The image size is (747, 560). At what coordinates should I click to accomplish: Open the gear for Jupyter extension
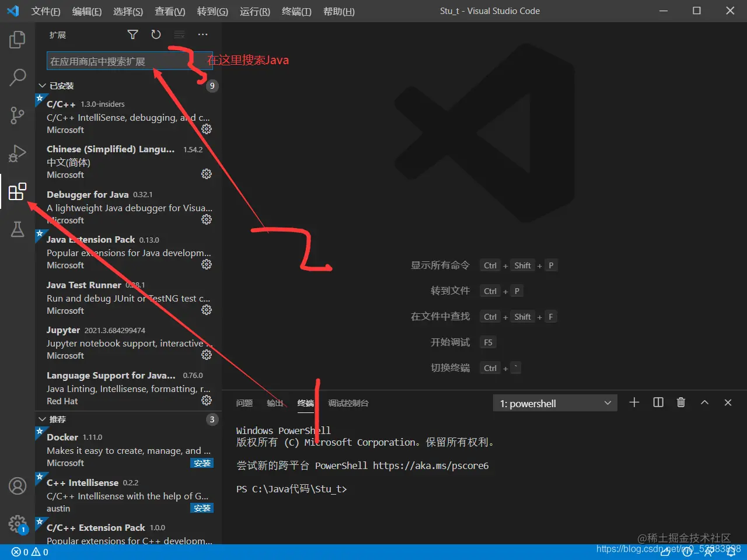pos(207,355)
